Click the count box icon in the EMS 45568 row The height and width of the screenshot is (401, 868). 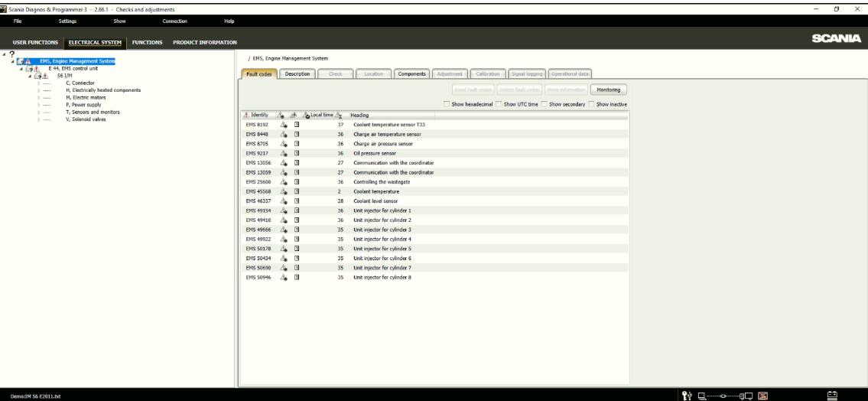(297, 191)
